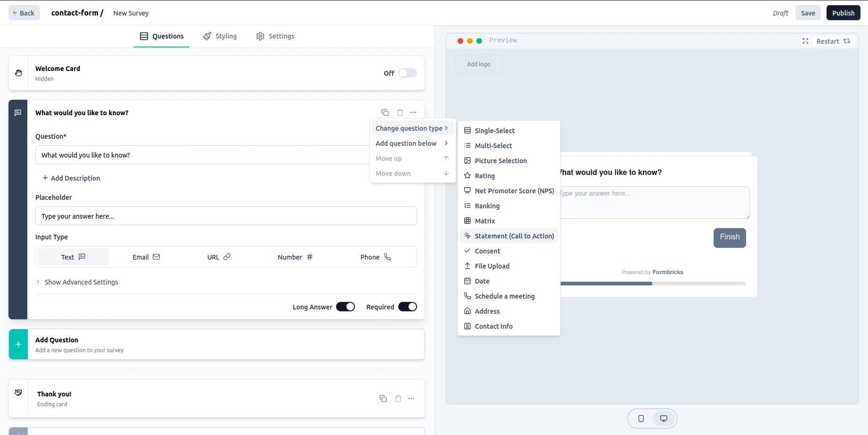Click the Welcome Card hand icon
Viewport: 868px width, 435px height.
point(18,73)
